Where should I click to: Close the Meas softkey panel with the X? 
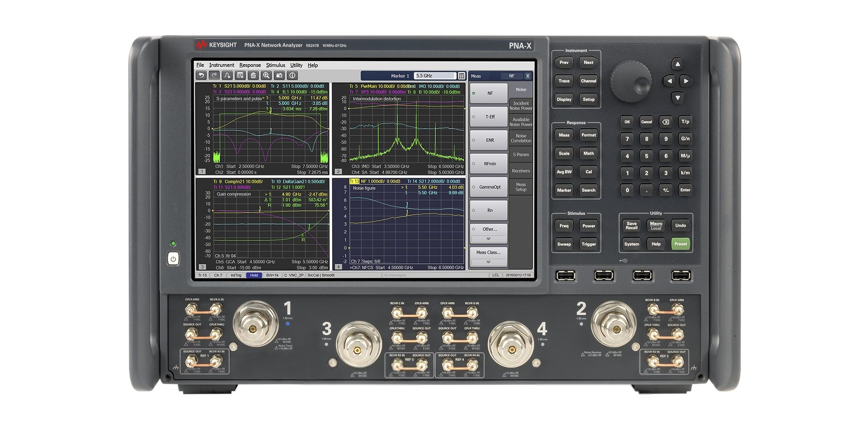(x=527, y=76)
